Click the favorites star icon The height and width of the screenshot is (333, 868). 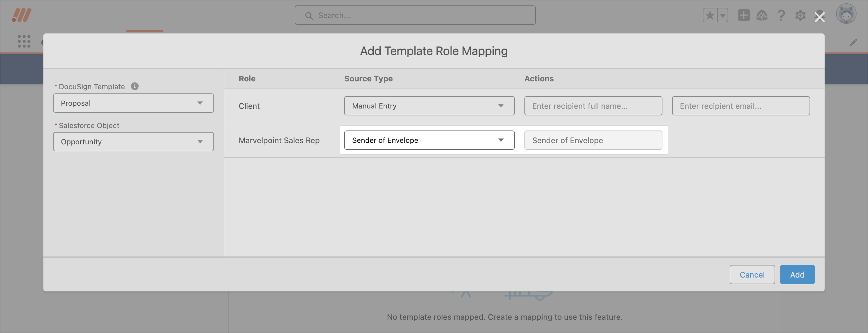pyautogui.click(x=710, y=15)
